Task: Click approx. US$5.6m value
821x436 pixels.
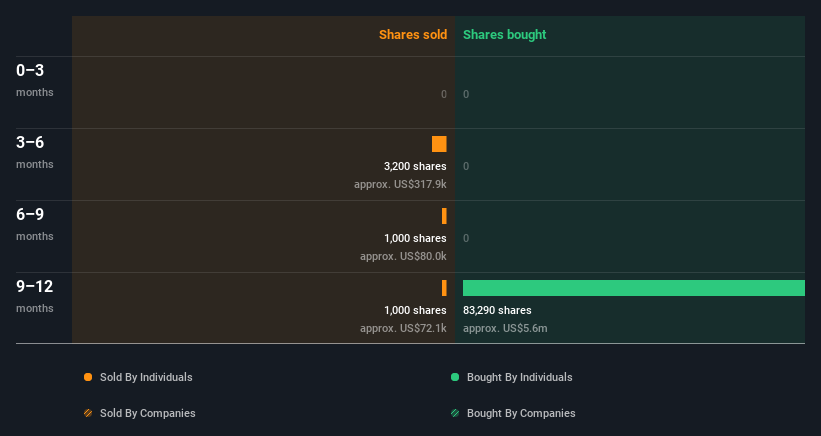Action: pyautogui.click(x=505, y=328)
